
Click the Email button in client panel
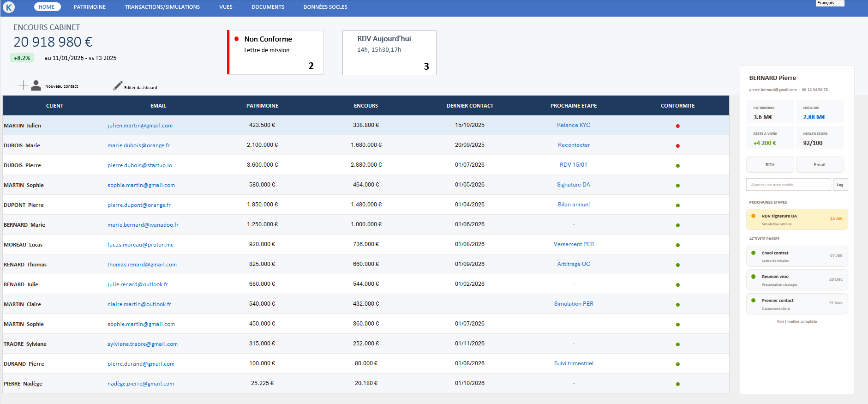click(820, 164)
